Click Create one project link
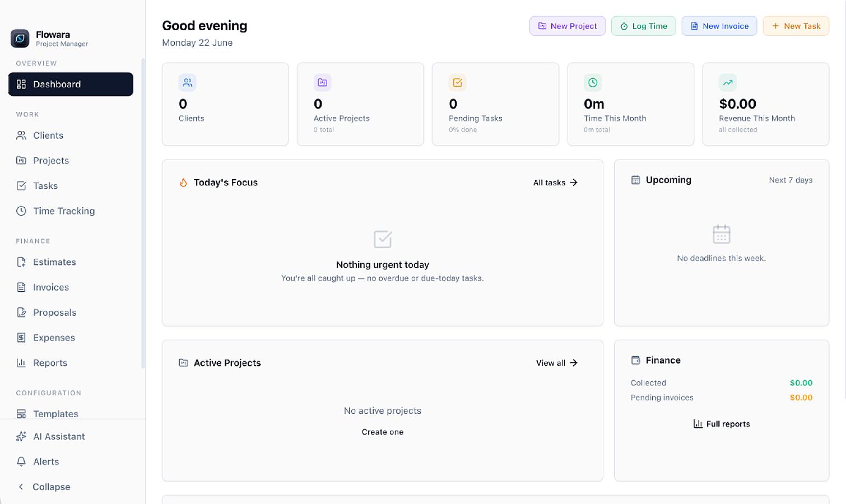 point(383,432)
